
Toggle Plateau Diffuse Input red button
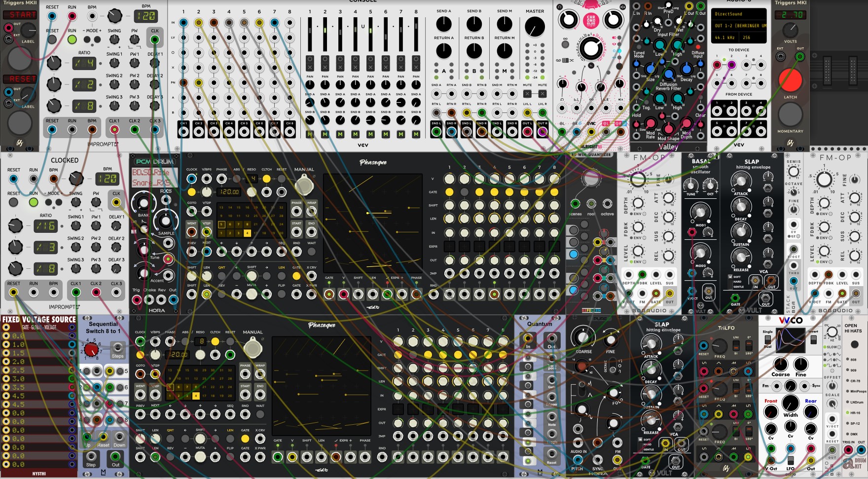(x=698, y=47)
